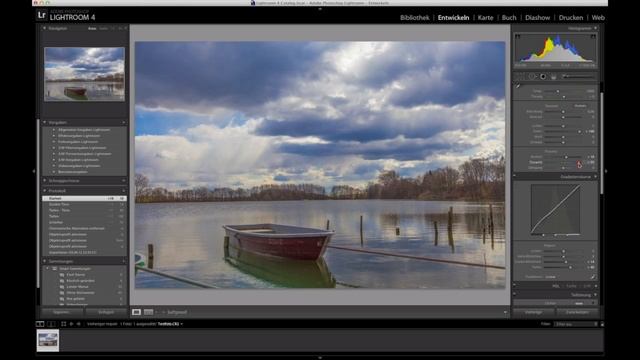Click the Klarheit slider handle
640x360 pixels.
tap(566, 157)
